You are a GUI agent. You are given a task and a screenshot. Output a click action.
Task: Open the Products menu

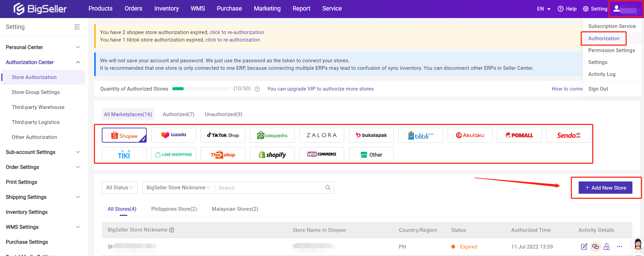pyautogui.click(x=100, y=9)
